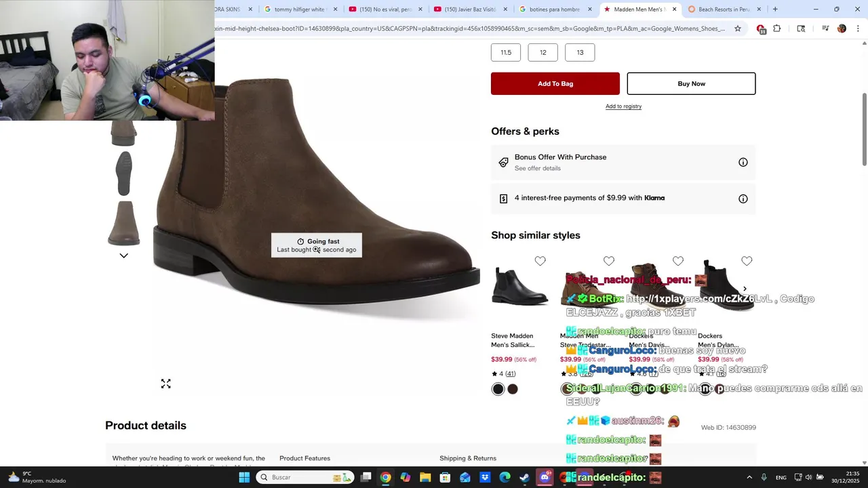Switch to the tommy hilfiger white tab
This screenshot has height=488, width=868.
tap(300, 9)
